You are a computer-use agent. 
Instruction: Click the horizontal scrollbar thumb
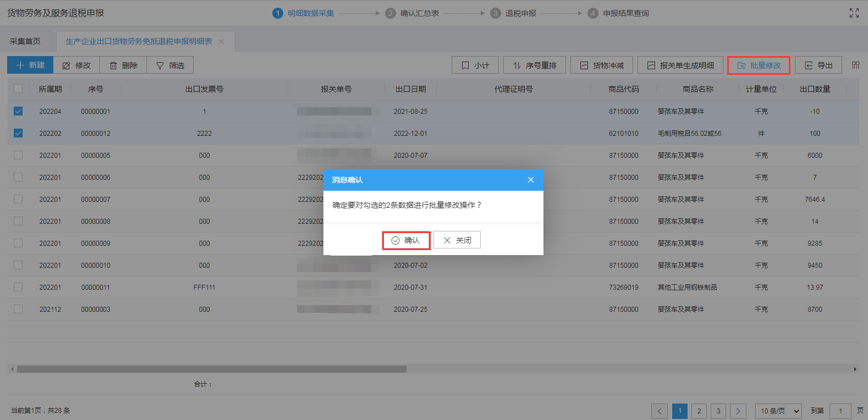coord(211,369)
